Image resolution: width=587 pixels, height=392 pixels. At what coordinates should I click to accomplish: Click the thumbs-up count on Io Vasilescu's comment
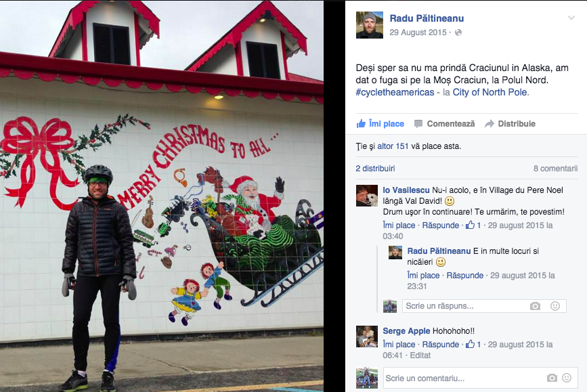[x=473, y=225]
